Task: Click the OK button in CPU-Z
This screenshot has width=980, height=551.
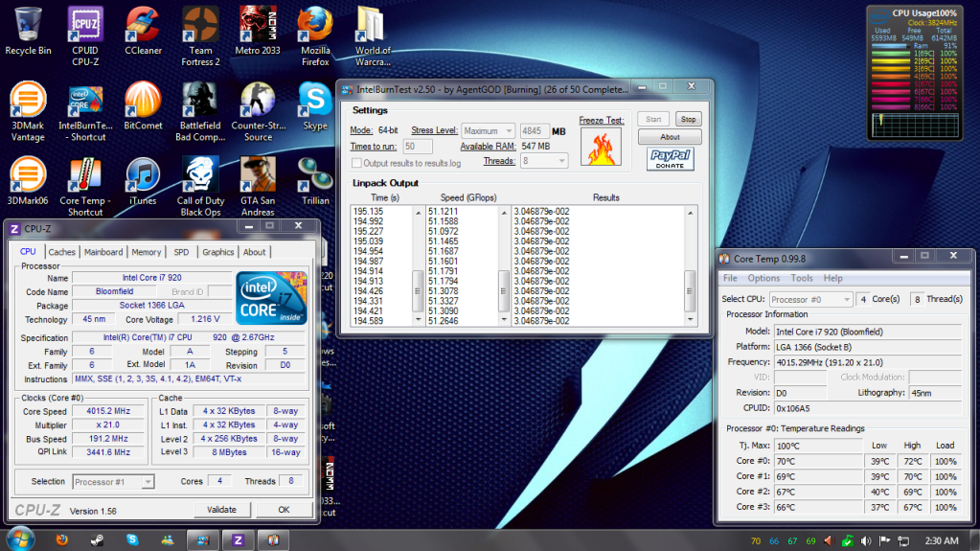Action: pos(284,510)
